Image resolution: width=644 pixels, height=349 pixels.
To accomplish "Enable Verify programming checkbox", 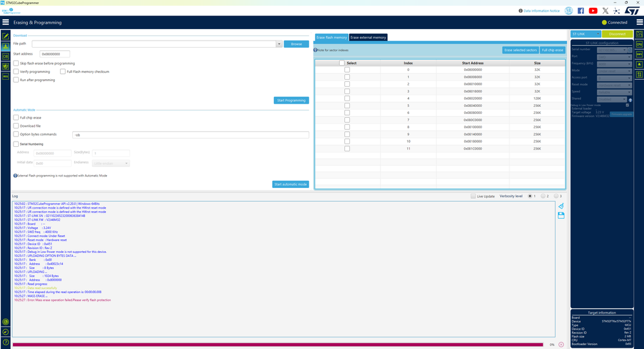I will pyautogui.click(x=16, y=71).
